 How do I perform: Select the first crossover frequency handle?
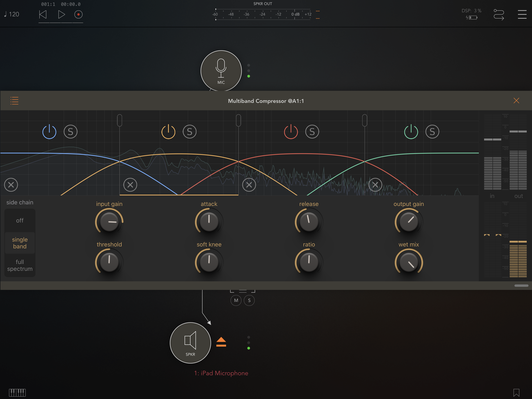pos(120,120)
